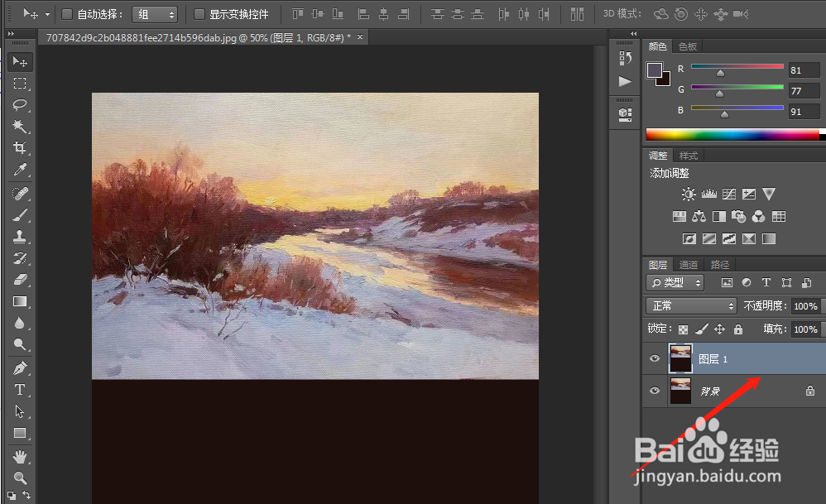826x504 pixels.
Task: Select the Rectangular Marquee tool
Action: (x=20, y=84)
